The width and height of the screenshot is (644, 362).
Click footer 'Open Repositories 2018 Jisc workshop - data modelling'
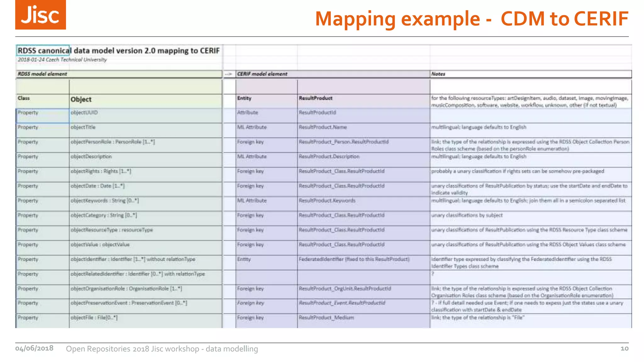pos(162,349)
